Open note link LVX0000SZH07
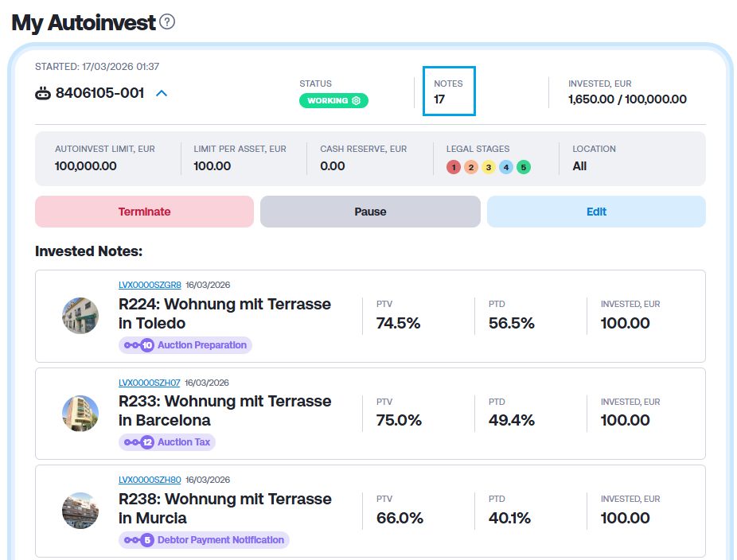 [150, 383]
